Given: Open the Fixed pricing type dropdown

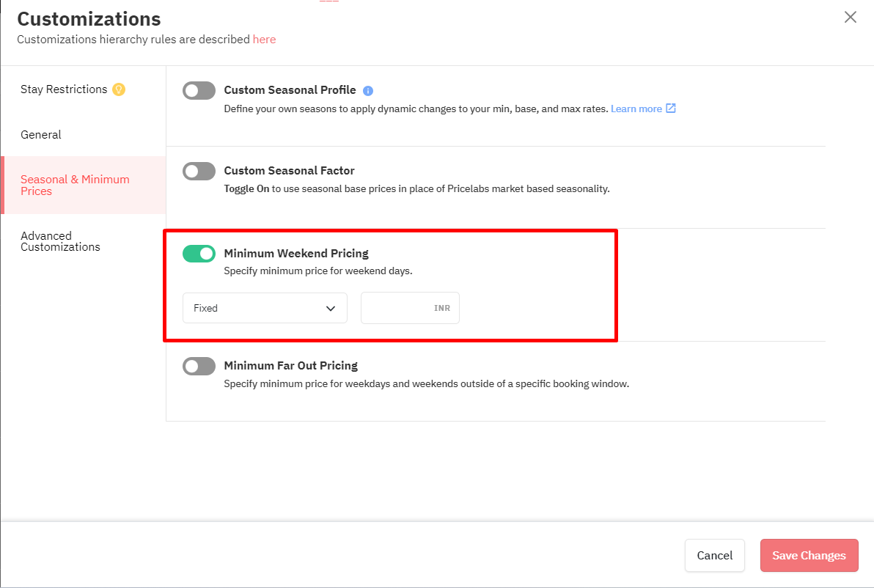Looking at the screenshot, I should click(265, 308).
